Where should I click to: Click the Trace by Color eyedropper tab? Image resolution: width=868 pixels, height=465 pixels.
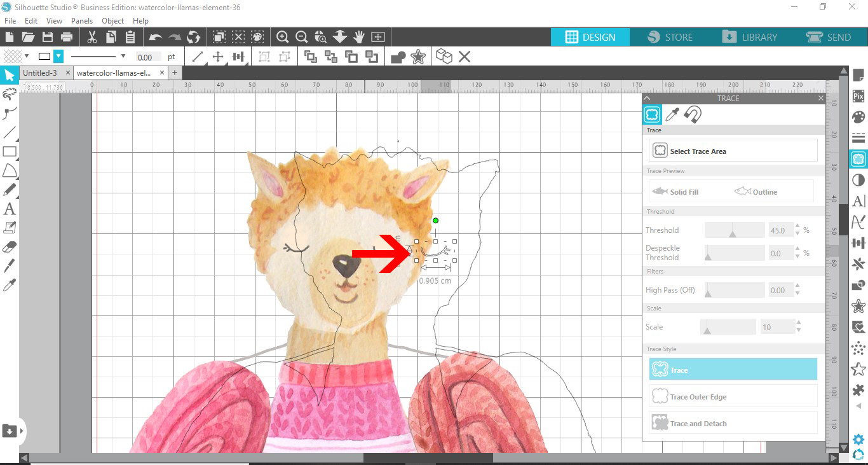(x=672, y=115)
